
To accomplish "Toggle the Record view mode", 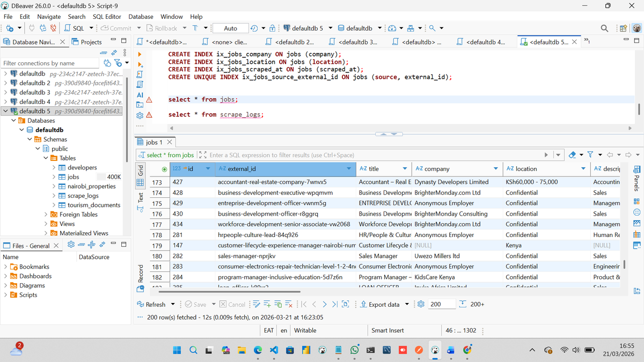I will pyautogui.click(x=141, y=277).
